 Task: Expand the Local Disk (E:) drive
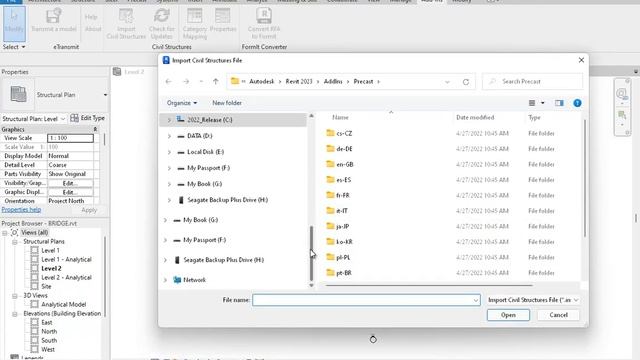click(169, 152)
